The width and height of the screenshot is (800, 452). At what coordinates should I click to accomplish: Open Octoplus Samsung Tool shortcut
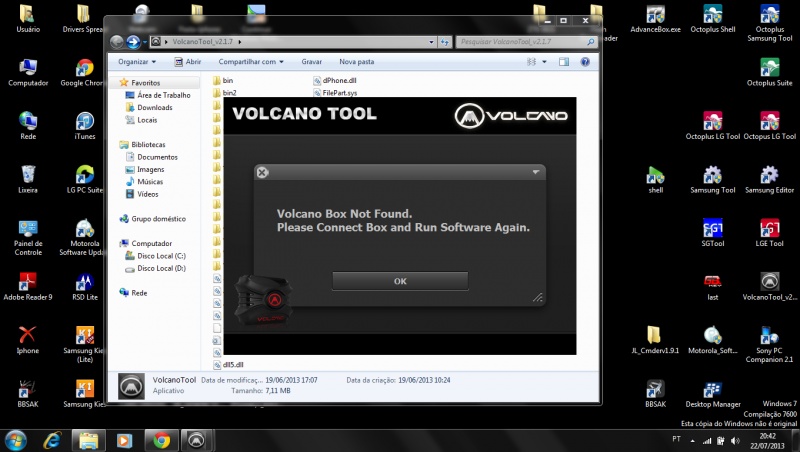(x=770, y=23)
